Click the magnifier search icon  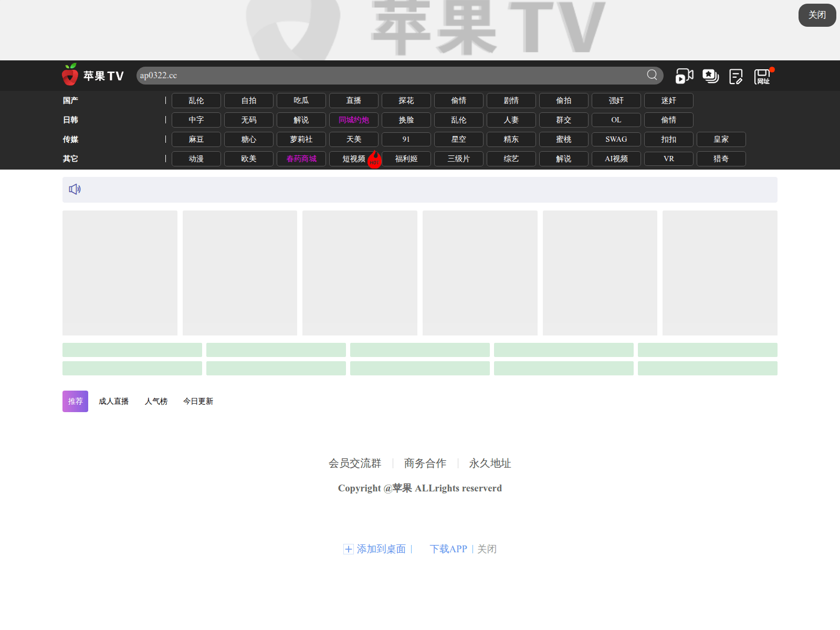pos(652,75)
